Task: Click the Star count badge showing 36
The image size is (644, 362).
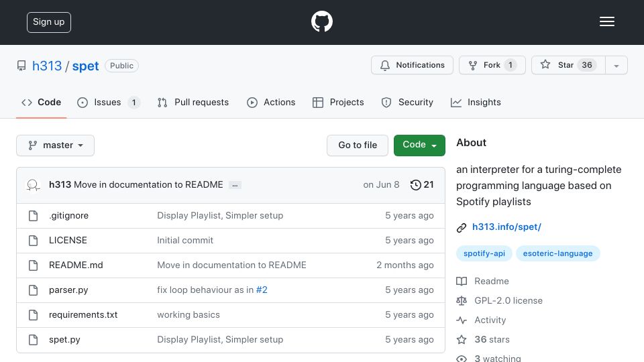Action: pos(587,65)
